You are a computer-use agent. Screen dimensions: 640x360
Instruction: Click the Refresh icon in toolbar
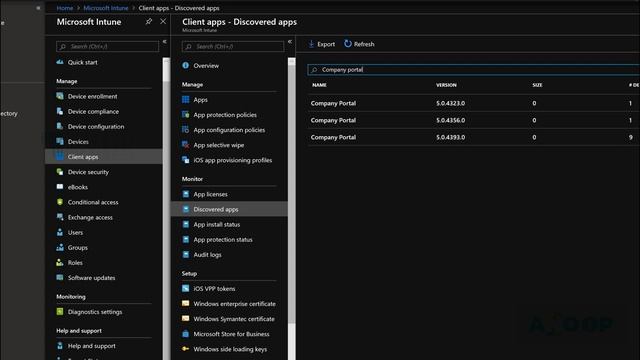pyautogui.click(x=348, y=44)
